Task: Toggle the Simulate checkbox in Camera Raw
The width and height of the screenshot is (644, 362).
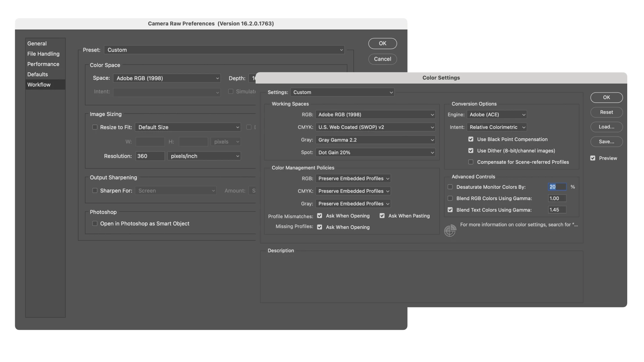Action: point(231,92)
